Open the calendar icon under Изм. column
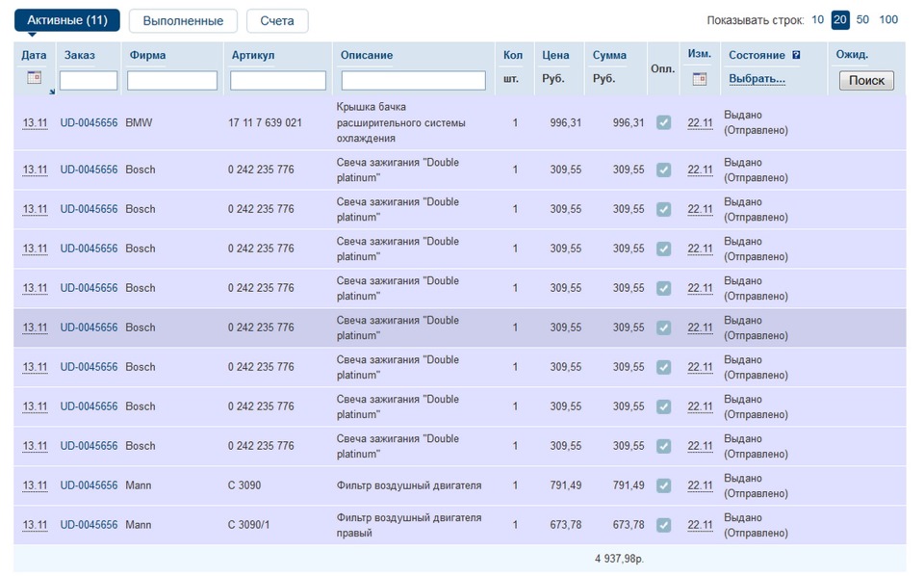 tap(699, 79)
